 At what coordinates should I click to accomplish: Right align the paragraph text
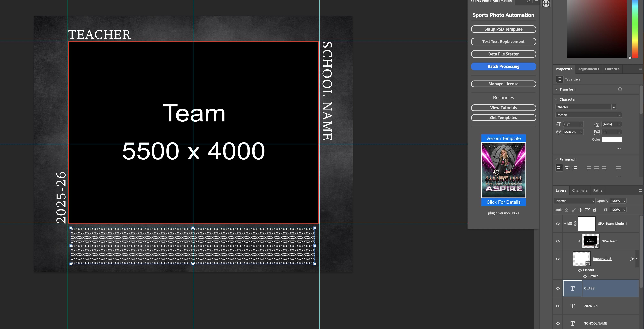click(575, 168)
